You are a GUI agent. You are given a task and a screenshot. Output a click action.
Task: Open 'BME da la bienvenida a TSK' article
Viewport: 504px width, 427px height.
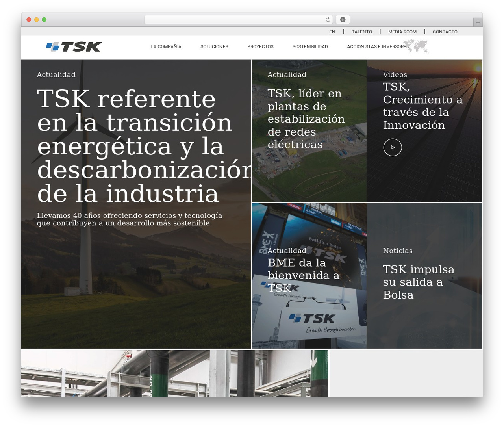point(304,275)
